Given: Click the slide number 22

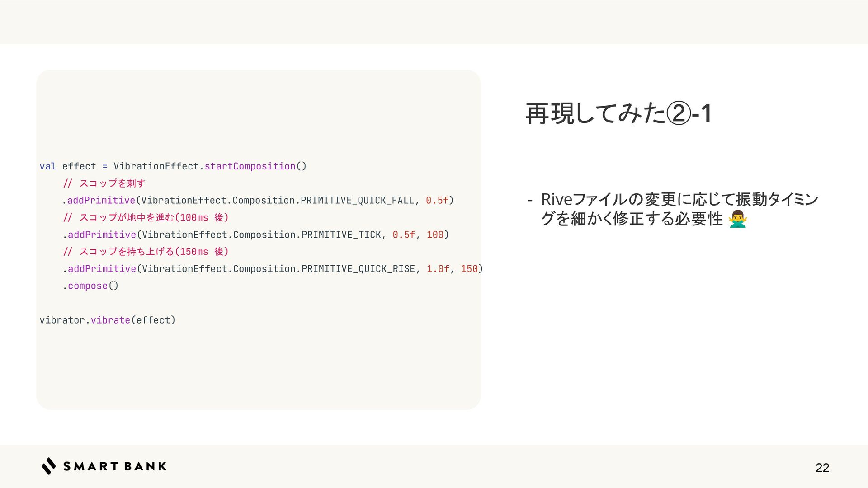Looking at the screenshot, I should point(822,468).
